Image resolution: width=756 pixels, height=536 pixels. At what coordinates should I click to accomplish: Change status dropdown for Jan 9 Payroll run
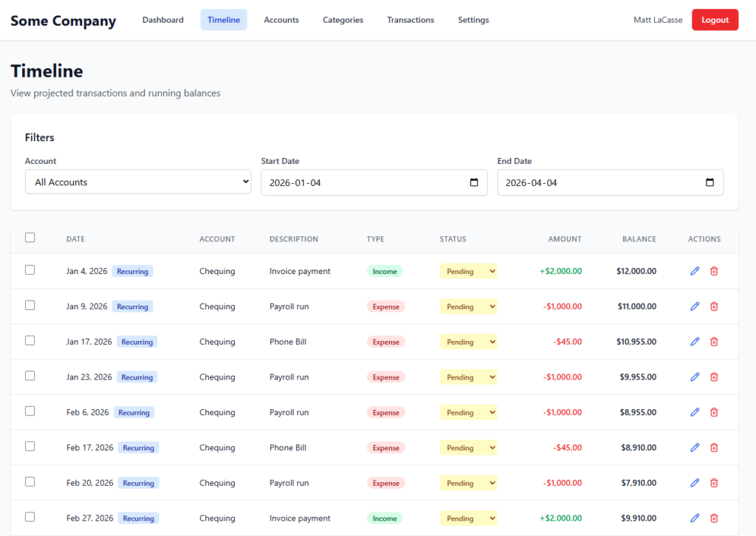(468, 306)
